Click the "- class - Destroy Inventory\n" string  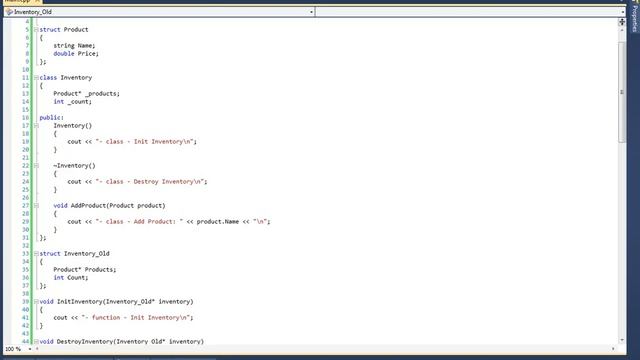[150, 182]
